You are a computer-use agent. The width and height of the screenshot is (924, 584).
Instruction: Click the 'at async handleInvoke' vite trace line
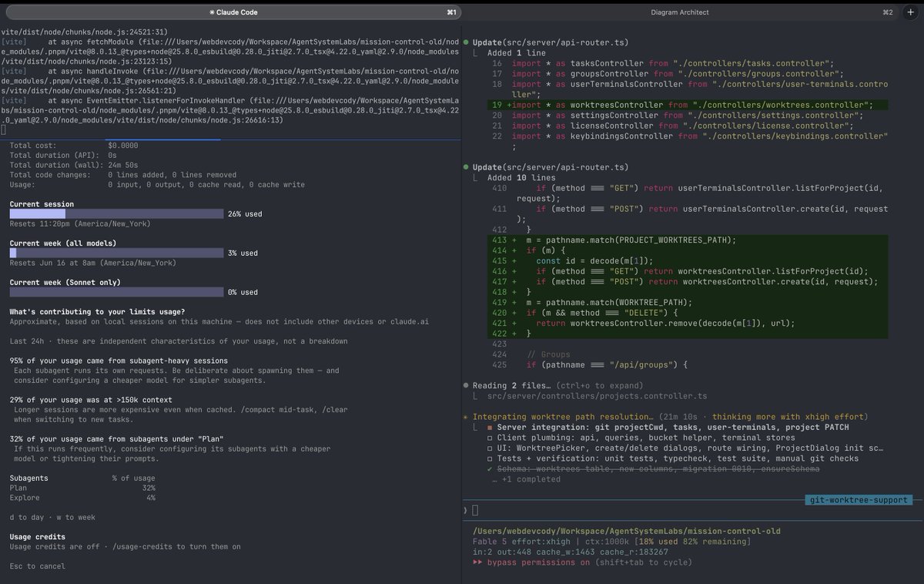point(231,77)
